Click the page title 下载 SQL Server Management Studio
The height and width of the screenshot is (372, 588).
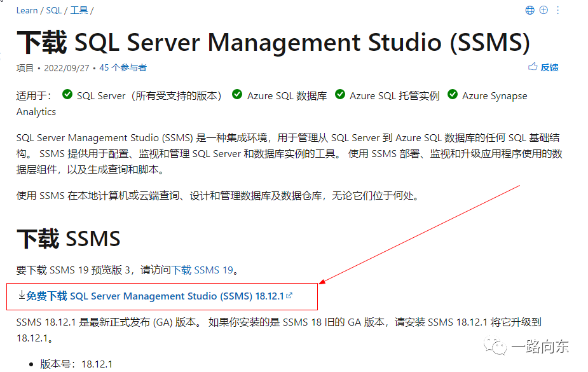273,43
